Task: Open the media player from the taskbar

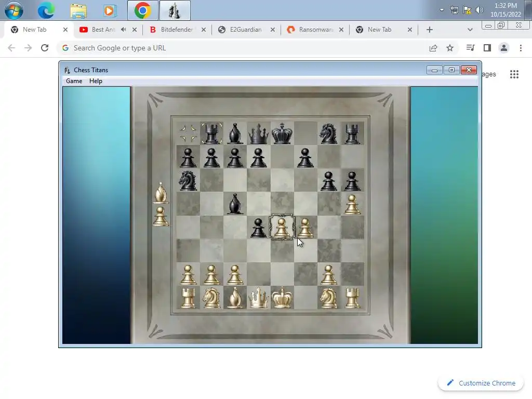Action: [109, 10]
